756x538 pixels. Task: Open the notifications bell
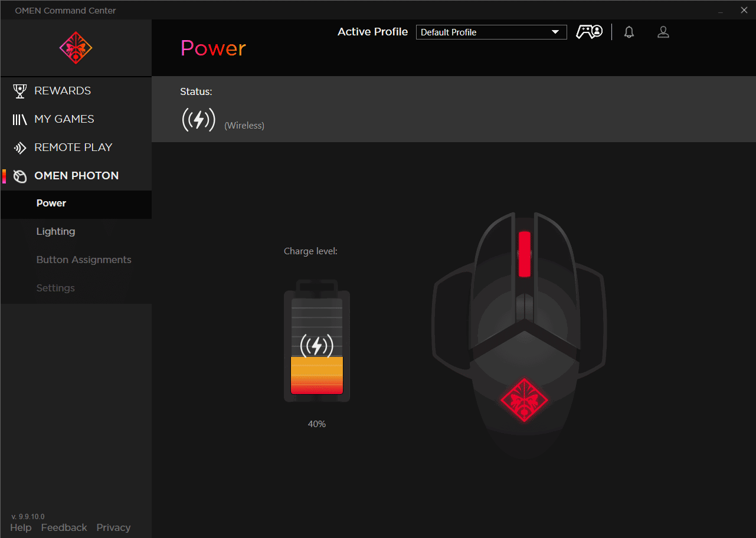click(629, 32)
